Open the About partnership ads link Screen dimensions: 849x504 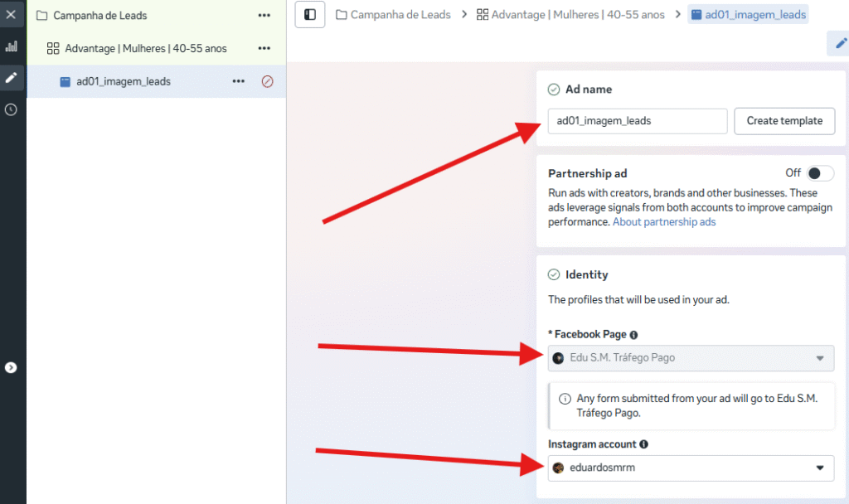click(x=664, y=222)
